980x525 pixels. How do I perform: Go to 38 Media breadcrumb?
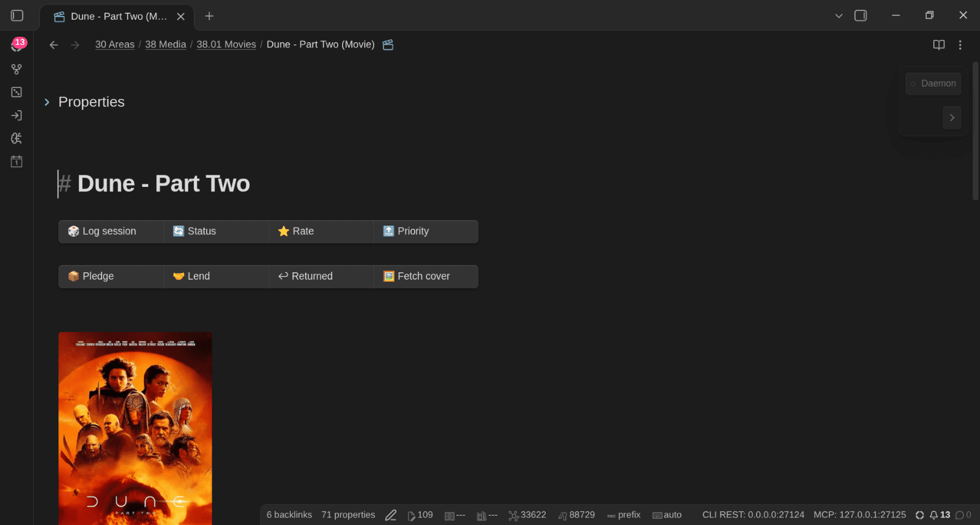pos(165,45)
